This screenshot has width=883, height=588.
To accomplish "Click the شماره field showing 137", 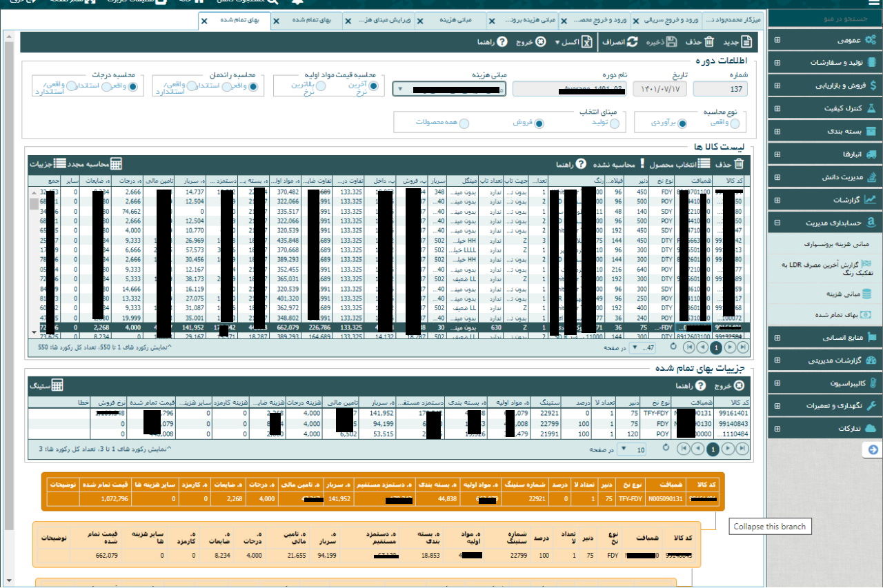I will click(720, 89).
